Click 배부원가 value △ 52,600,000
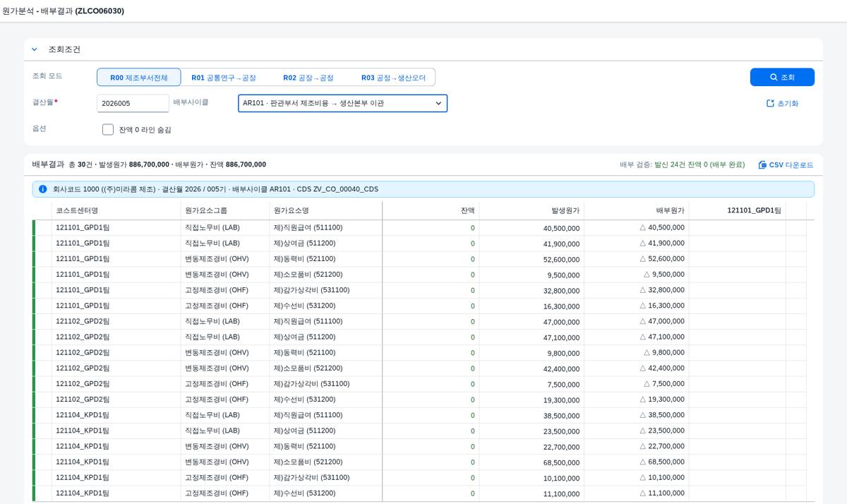The width and height of the screenshot is (847, 504). click(662, 259)
